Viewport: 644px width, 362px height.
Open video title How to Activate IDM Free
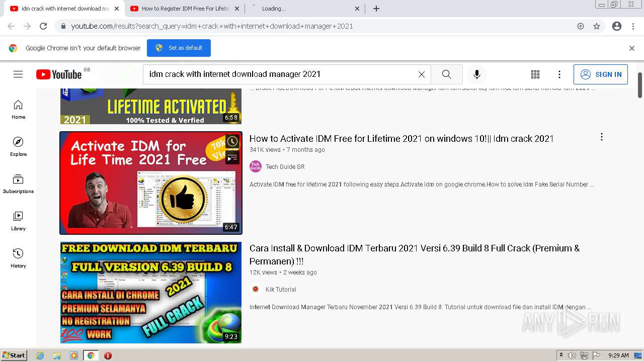(x=401, y=139)
